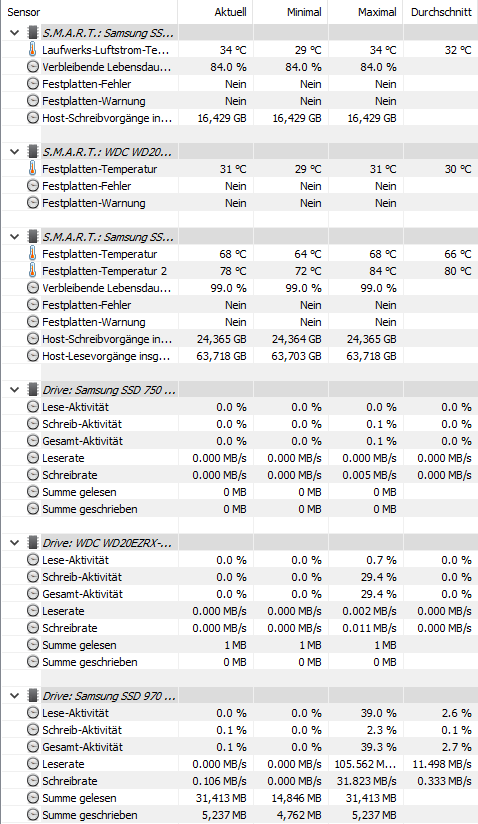478x824 pixels.
Task: Click the thermometer icon for Festplatten-Temperatur 2
Action: 33,271
